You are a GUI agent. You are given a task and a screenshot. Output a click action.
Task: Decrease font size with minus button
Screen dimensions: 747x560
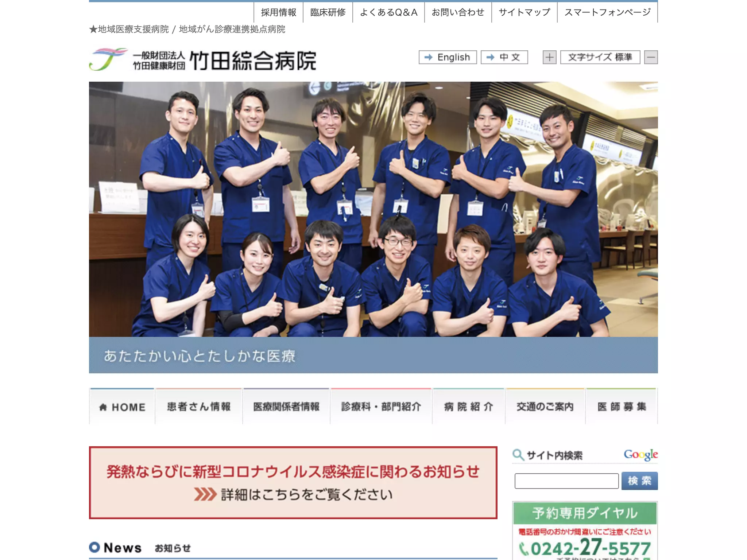(x=651, y=57)
